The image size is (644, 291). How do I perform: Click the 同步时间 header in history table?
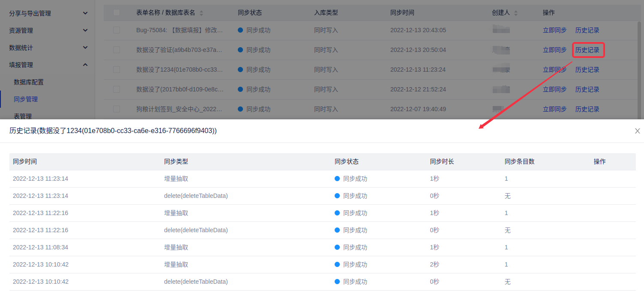tap(25, 161)
